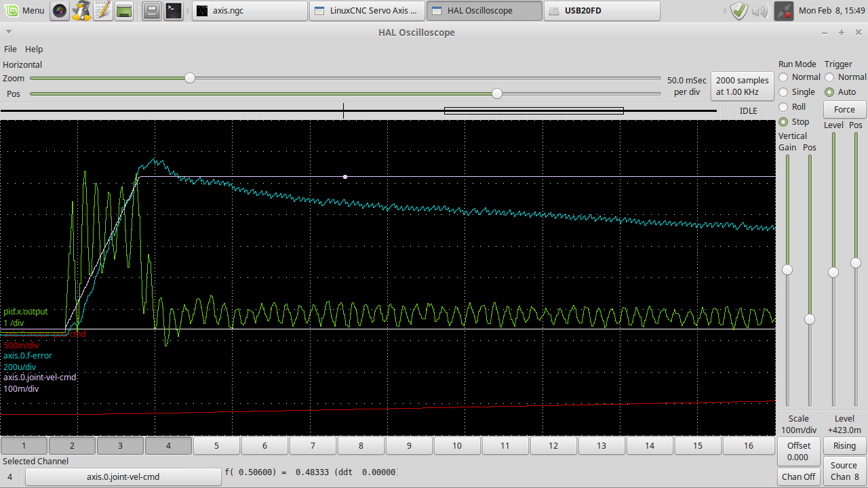Screen dimensions: 868x488
Task: Select channel 5 button
Action: (216, 445)
